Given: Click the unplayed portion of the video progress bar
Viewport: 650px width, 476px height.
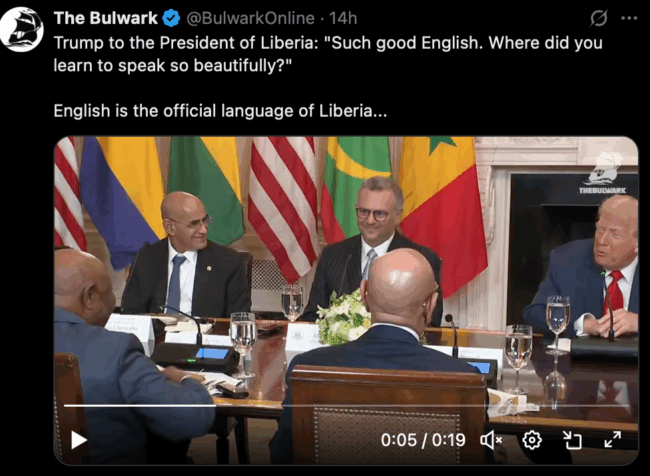Looking at the screenshot, I should point(422,406).
